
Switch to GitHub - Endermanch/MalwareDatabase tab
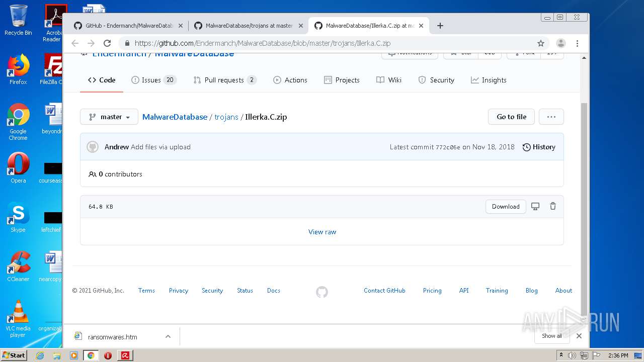click(x=128, y=26)
